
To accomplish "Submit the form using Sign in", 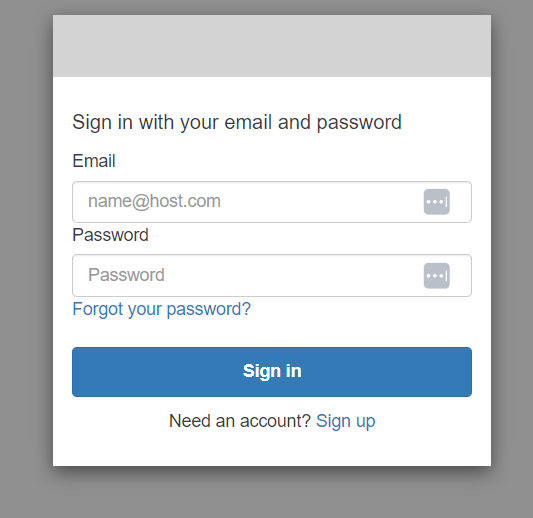I will coord(272,372).
